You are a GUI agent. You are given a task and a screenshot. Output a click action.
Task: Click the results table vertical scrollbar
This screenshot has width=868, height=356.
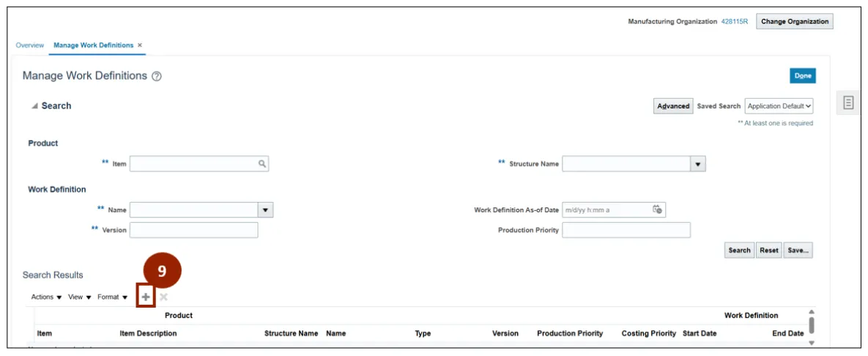pyautogui.click(x=811, y=325)
